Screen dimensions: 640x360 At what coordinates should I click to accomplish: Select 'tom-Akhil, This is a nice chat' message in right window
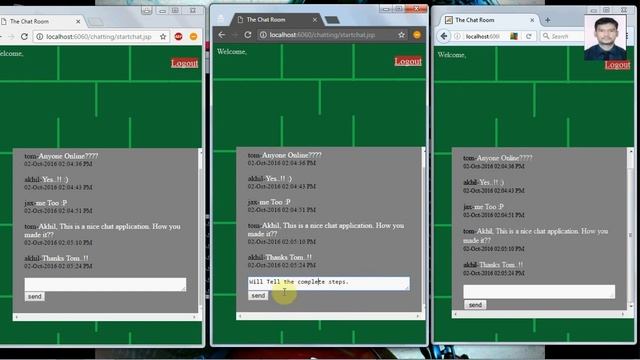(536, 235)
